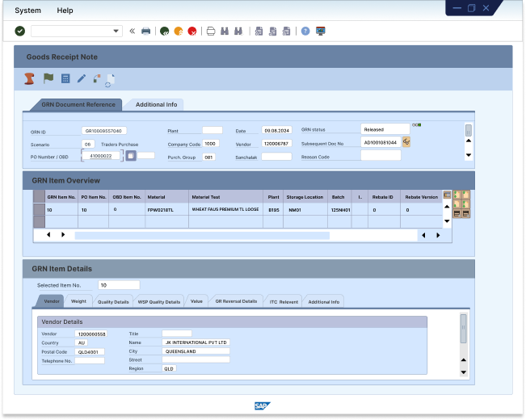The height and width of the screenshot is (420, 526).
Task: Click the red Cancel round icon
Action: (192, 31)
